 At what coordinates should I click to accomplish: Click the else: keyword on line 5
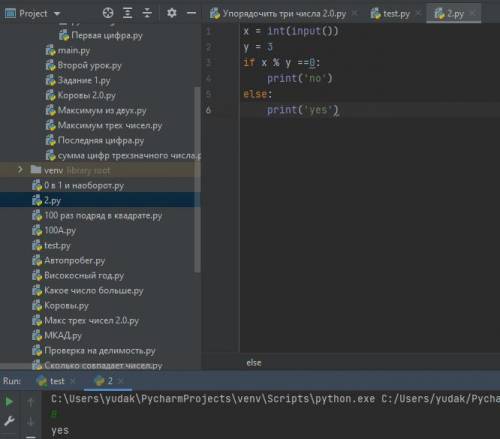point(257,94)
